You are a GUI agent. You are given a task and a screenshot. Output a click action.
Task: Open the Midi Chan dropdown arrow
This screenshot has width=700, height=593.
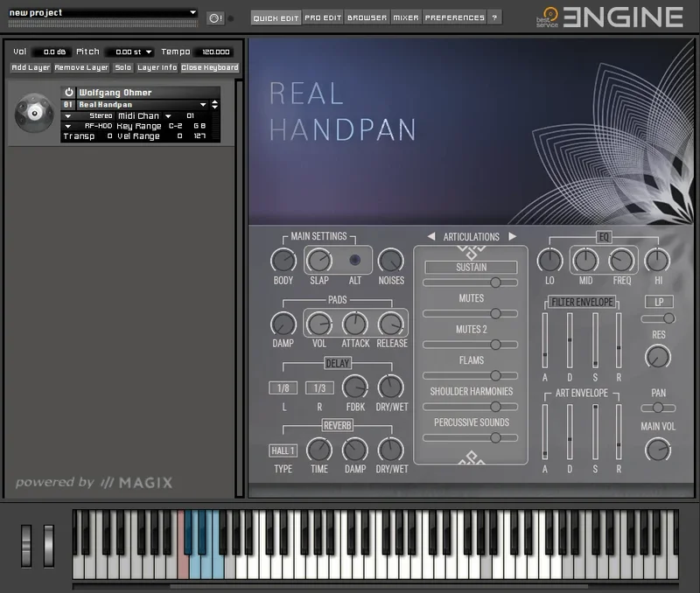coord(168,116)
